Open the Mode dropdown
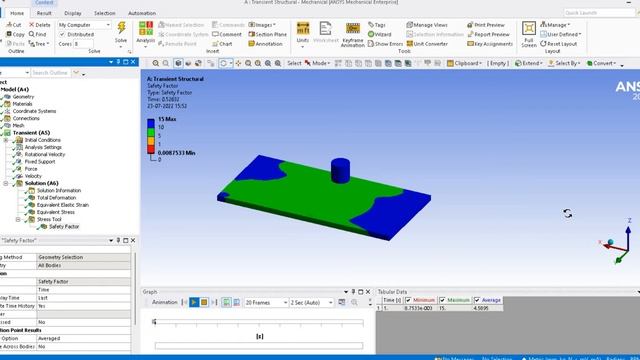Viewport: 640px width, 360px height. click(318, 63)
